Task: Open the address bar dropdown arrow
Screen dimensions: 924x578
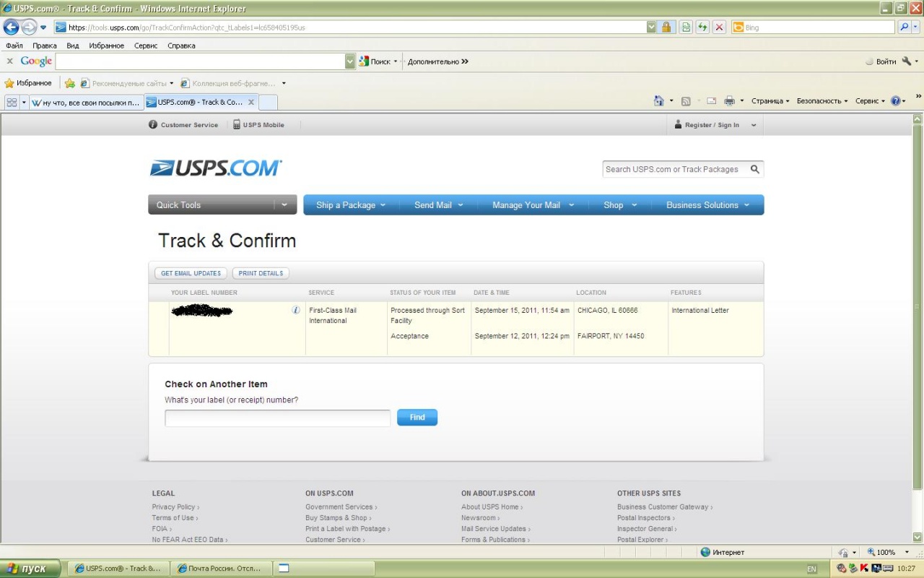Action: (651, 27)
